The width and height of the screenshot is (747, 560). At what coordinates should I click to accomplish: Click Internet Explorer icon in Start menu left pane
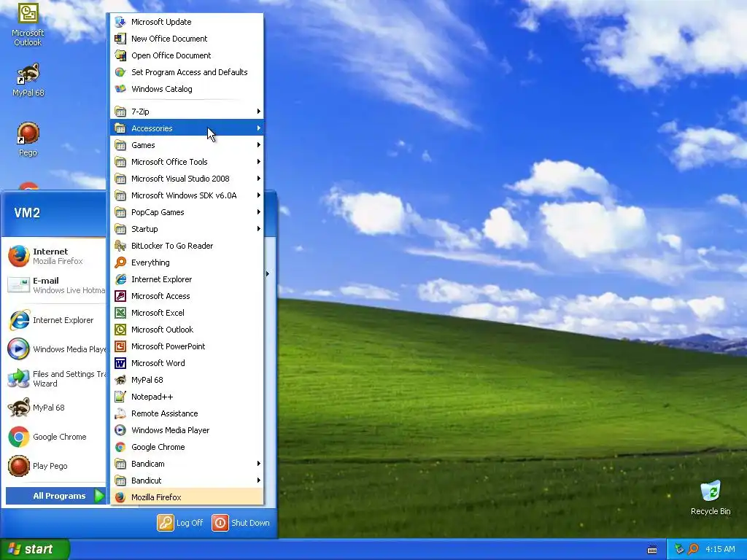(x=19, y=320)
